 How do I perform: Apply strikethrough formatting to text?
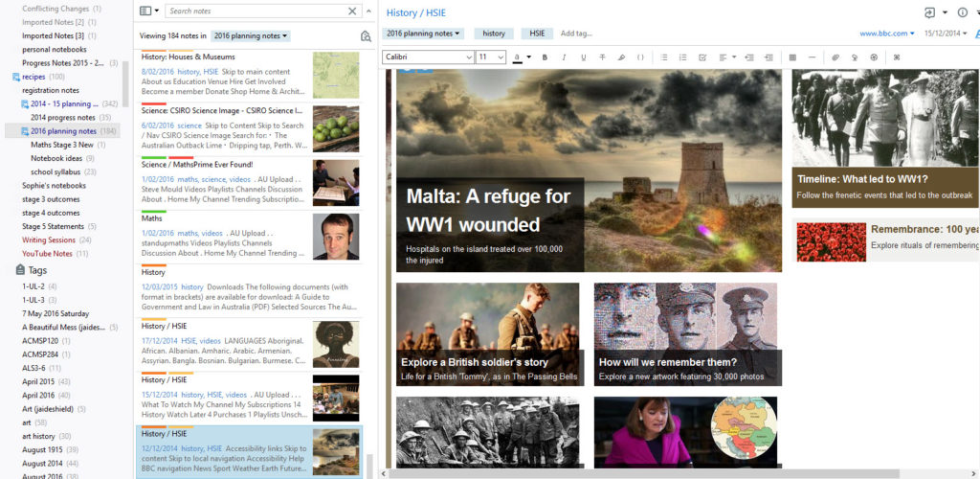tap(602, 57)
